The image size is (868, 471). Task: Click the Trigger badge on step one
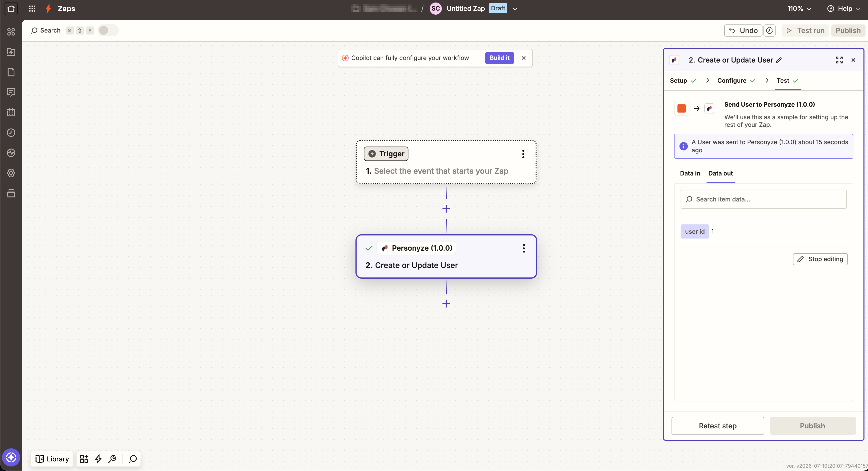tap(386, 154)
